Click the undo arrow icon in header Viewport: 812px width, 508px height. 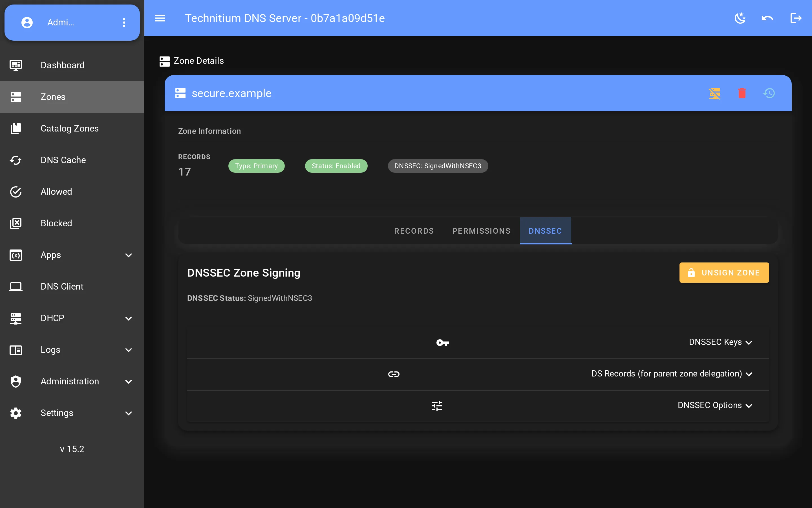(767, 18)
